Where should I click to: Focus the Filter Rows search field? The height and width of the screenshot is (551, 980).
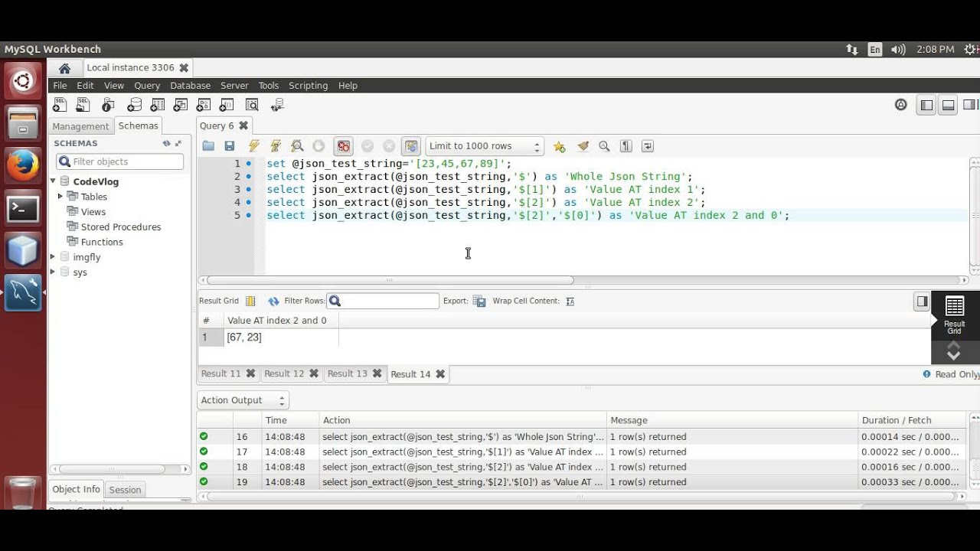(383, 301)
